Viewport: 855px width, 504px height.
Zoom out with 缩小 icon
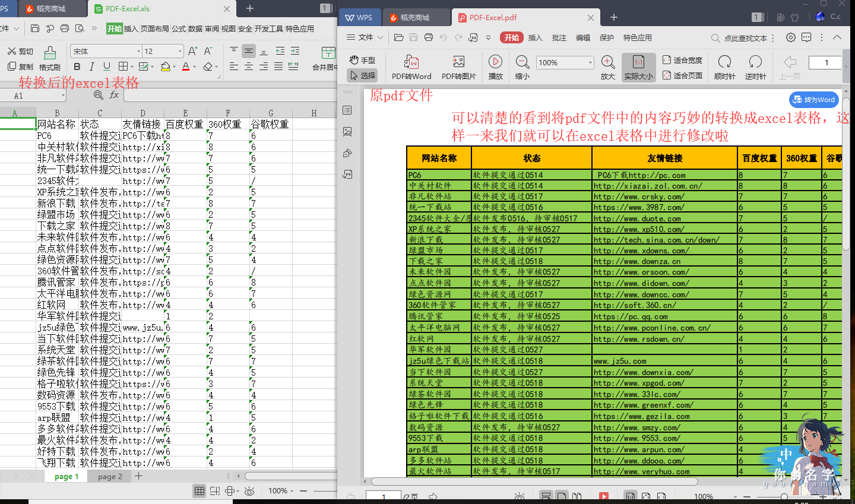(x=522, y=68)
